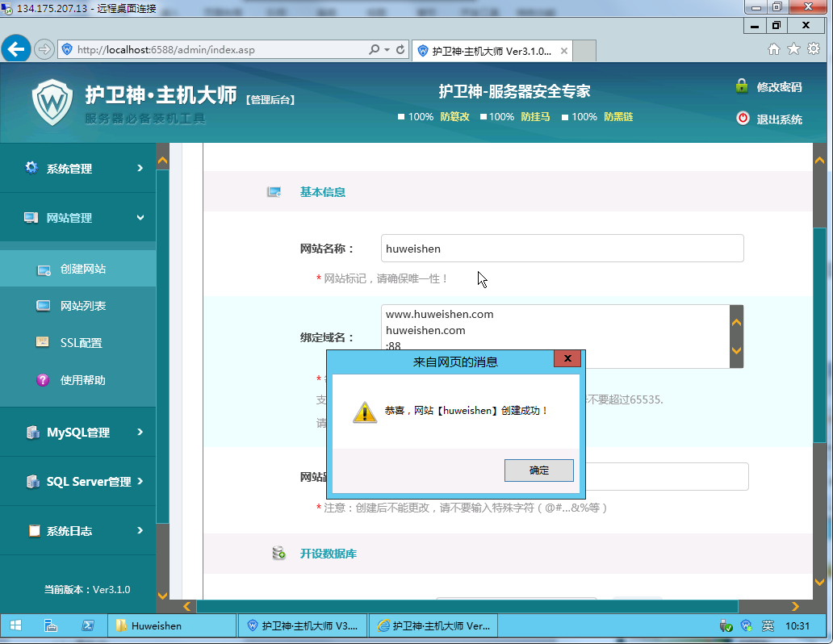Click the 基本信息 section icon
The width and height of the screenshot is (833, 644).
pos(274,192)
